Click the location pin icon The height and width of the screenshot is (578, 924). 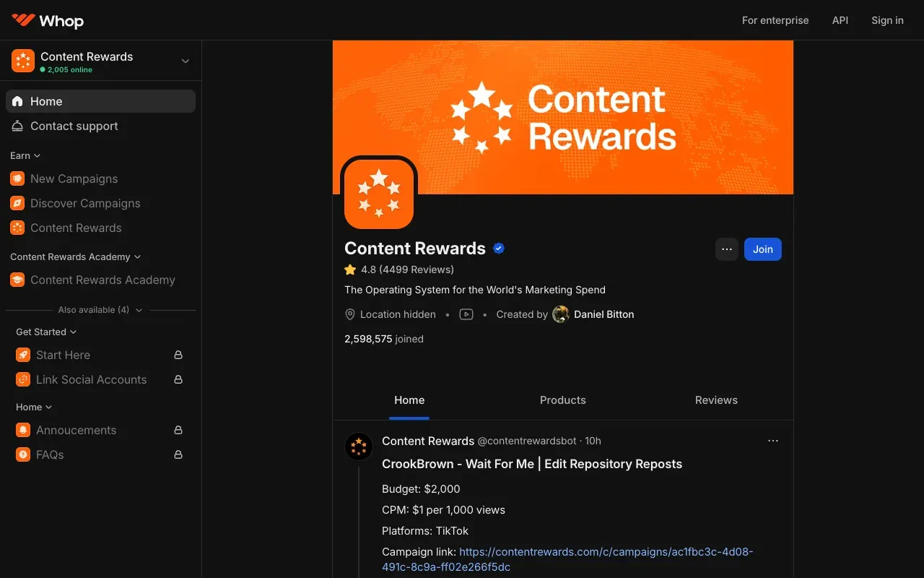coord(350,314)
